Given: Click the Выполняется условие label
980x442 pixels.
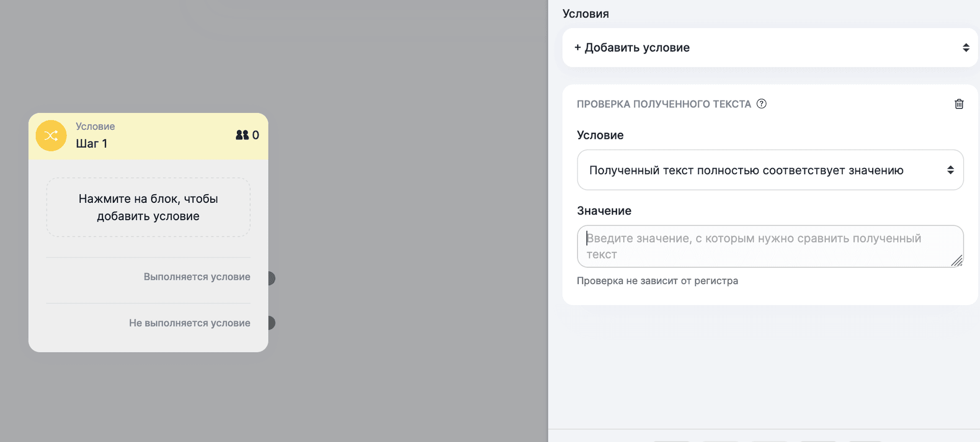Looking at the screenshot, I should click(197, 277).
